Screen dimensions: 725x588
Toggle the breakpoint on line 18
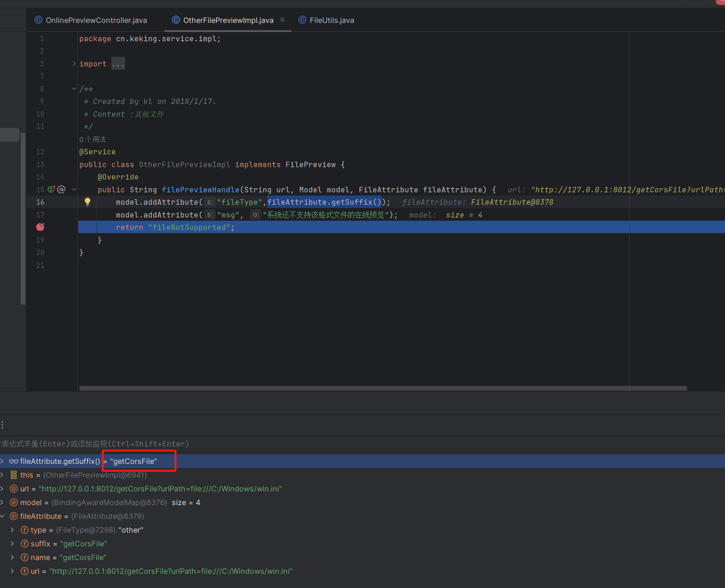(x=40, y=227)
